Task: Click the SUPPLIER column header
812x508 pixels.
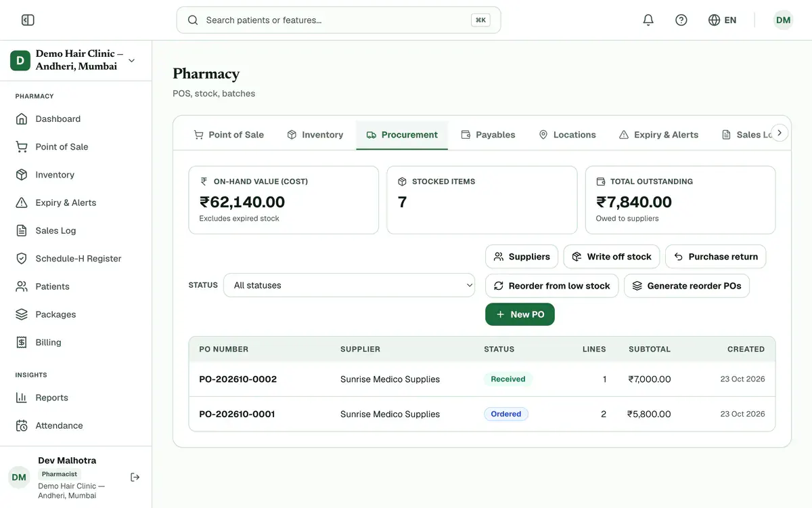Action: pyautogui.click(x=360, y=350)
